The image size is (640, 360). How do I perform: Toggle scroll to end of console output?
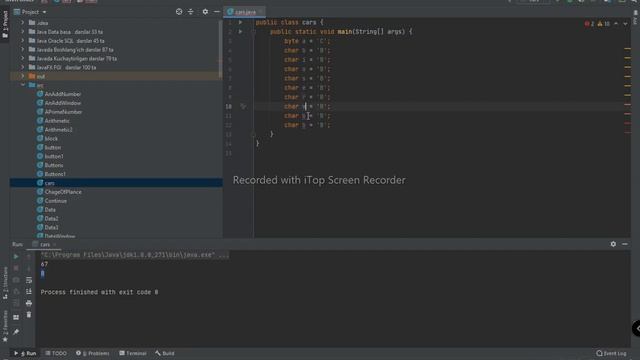[x=29, y=291]
